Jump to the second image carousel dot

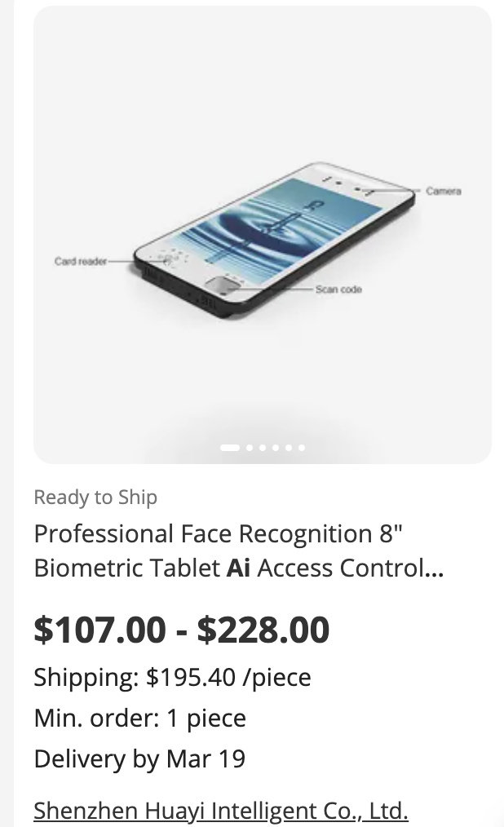pos(250,447)
